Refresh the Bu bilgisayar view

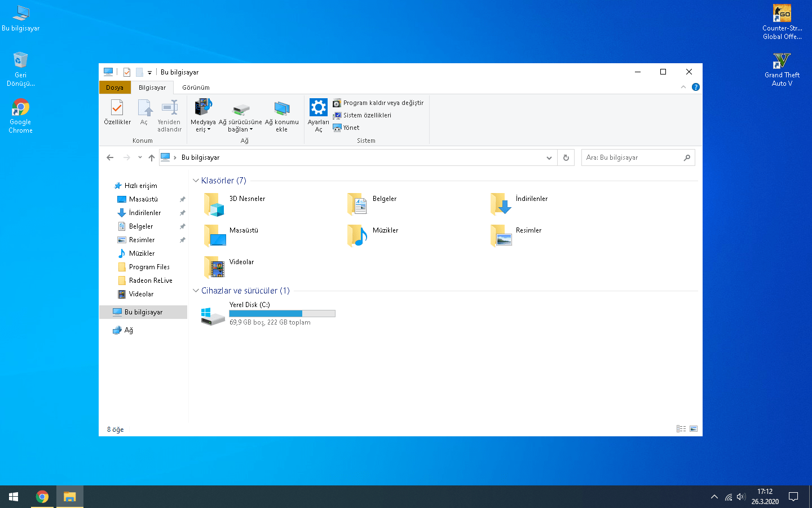point(566,157)
